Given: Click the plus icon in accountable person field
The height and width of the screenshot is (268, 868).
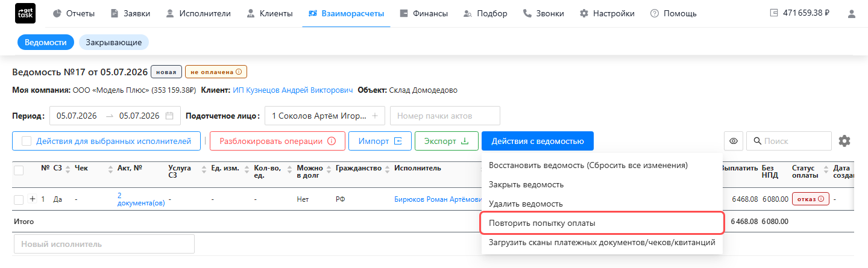Looking at the screenshot, I should click(374, 116).
